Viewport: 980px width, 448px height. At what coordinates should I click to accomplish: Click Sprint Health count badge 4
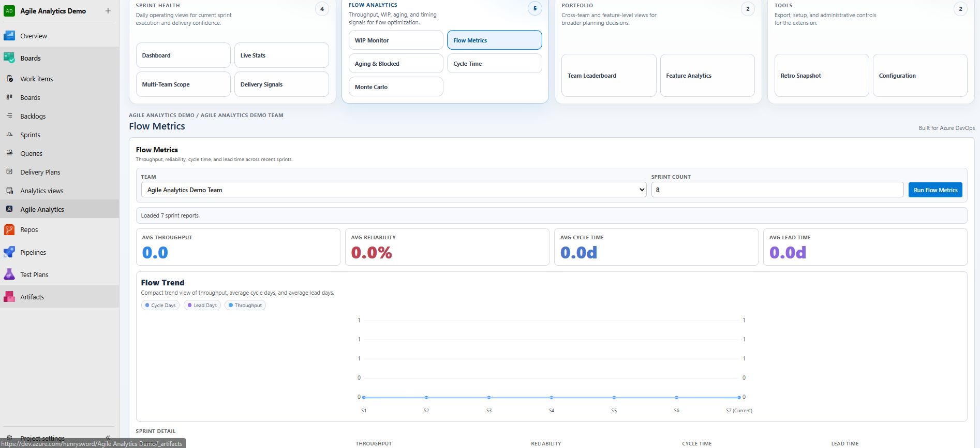(x=322, y=9)
